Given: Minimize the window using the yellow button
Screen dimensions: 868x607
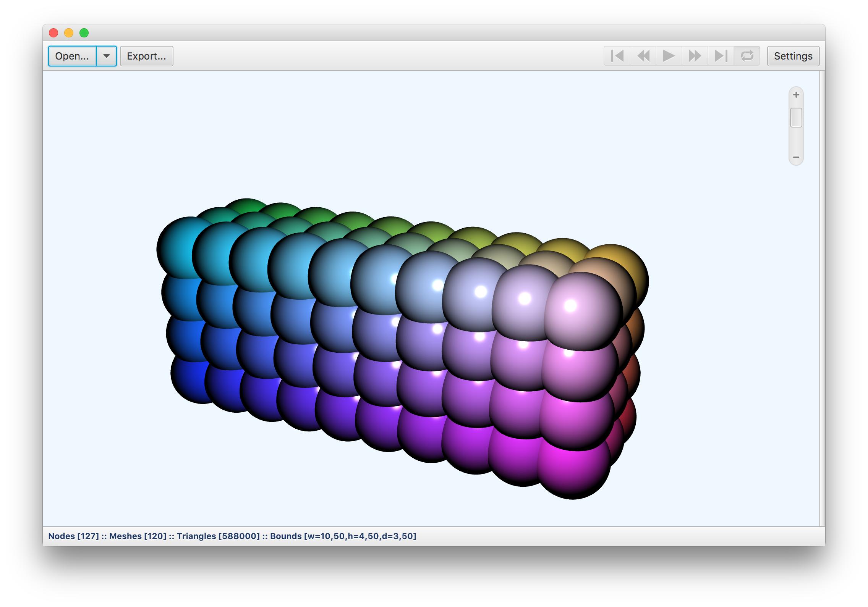Looking at the screenshot, I should click(69, 33).
